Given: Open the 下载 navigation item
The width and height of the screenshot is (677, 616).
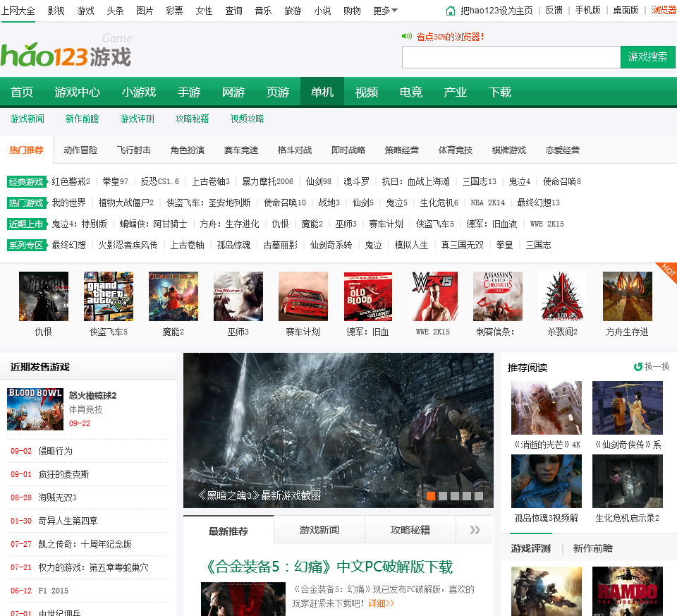Looking at the screenshot, I should pyautogui.click(x=499, y=92).
